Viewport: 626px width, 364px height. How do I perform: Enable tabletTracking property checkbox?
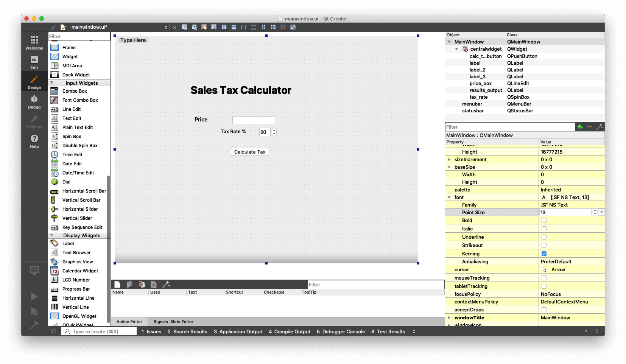tap(544, 286)
